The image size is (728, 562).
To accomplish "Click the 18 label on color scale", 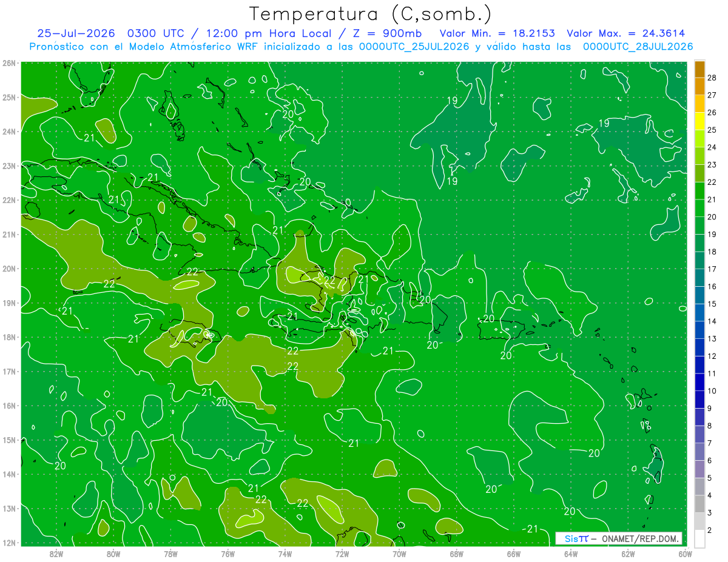I will (x=712, y=252).
